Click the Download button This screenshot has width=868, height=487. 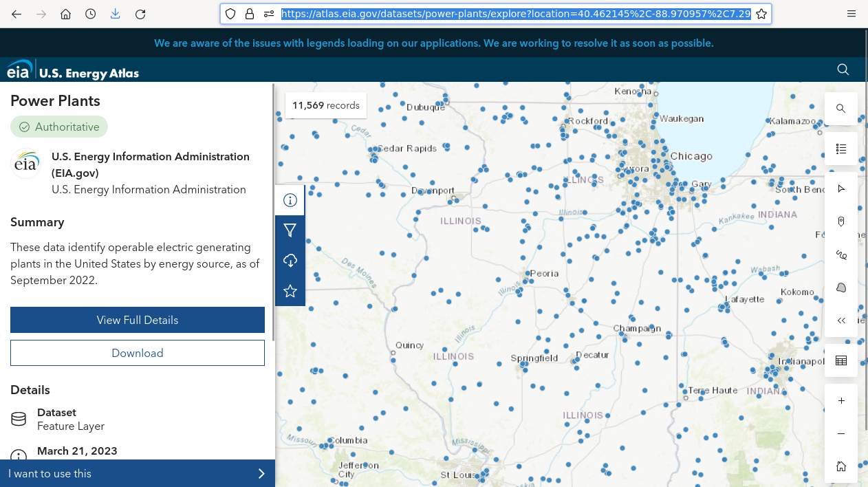(138, 353)
